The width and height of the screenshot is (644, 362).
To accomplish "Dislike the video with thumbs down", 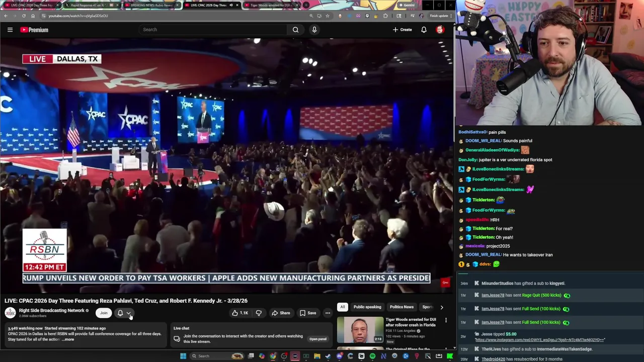I will (x=259, y=313).
